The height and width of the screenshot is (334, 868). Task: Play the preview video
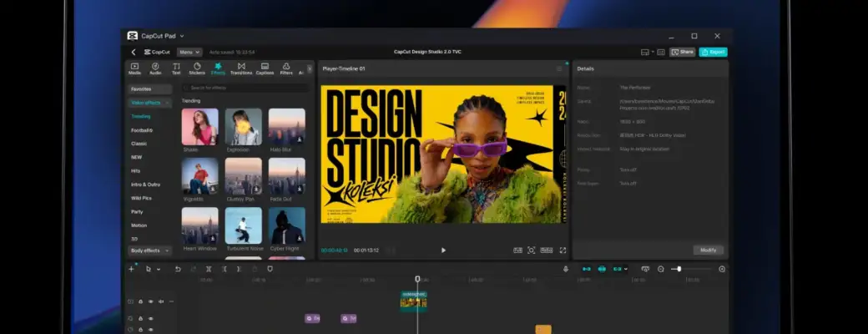coord(443,250)
